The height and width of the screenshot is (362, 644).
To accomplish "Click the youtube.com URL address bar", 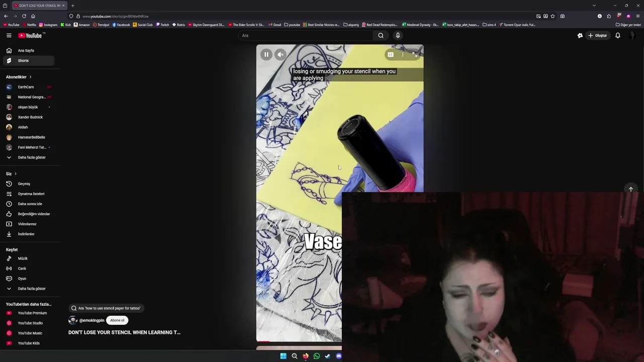I will [x=302, y=16].
